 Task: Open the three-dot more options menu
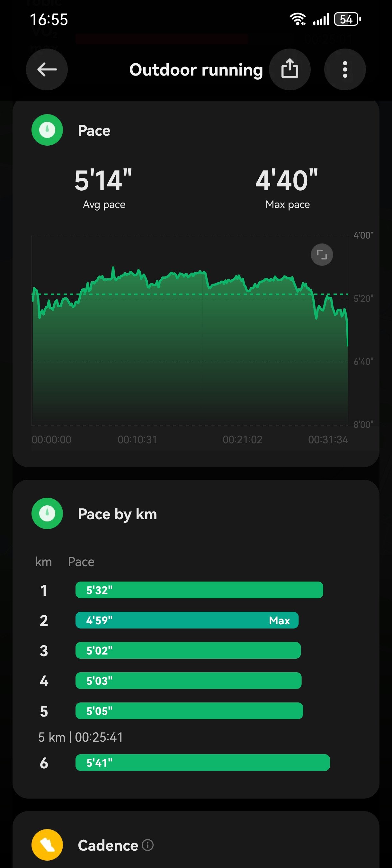(x=345, y=69)
